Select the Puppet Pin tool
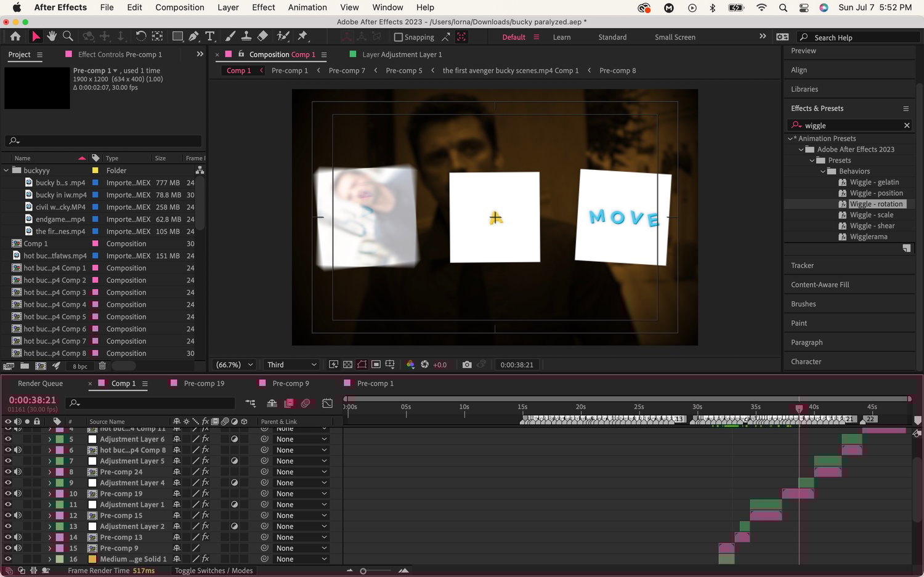924x577 pixels. coord(302,36)
